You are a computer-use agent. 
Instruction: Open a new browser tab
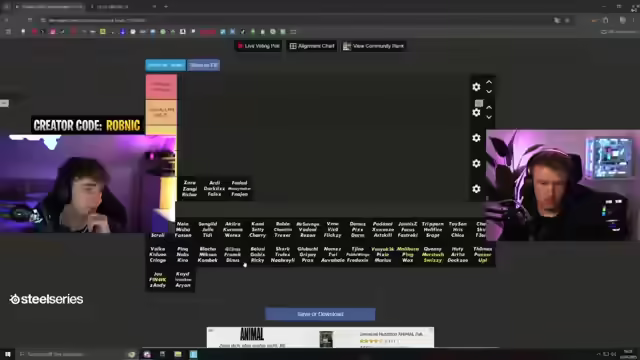(x=166, y=7)
